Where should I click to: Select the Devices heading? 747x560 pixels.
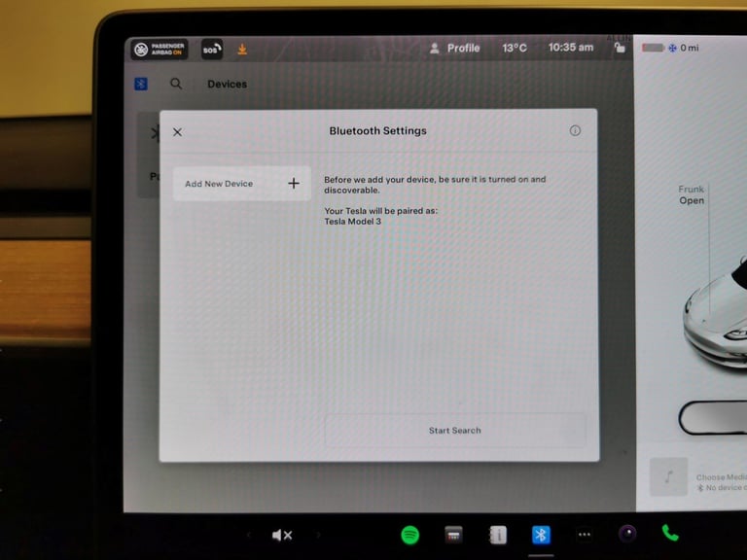tap(228, 85)
